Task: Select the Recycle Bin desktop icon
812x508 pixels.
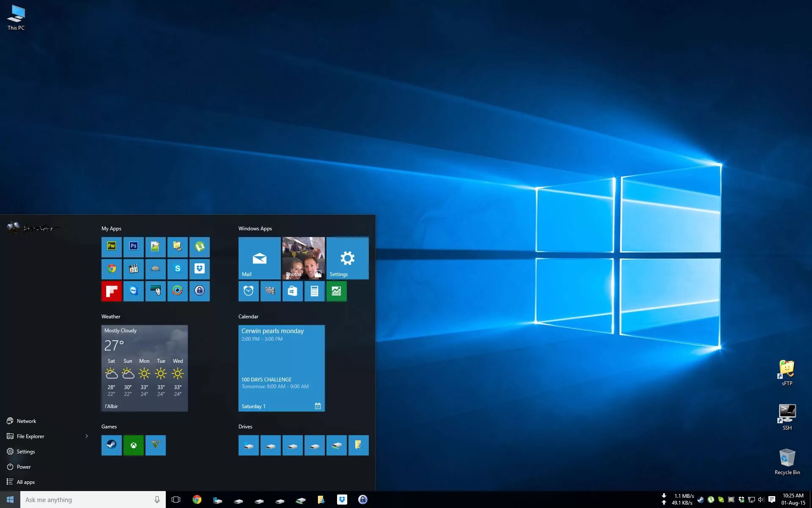Action: pyautogui.click(x=787, y=461)
